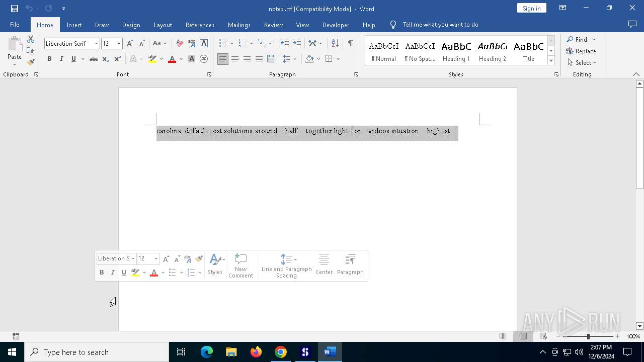Click the Tell me what you want search field
Image resolution: width=644 pixels, height=362 pixels.
tap(440, 25)
